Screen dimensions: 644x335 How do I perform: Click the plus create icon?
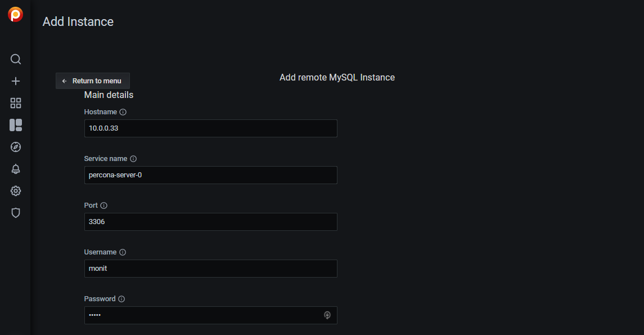(16, 81)
